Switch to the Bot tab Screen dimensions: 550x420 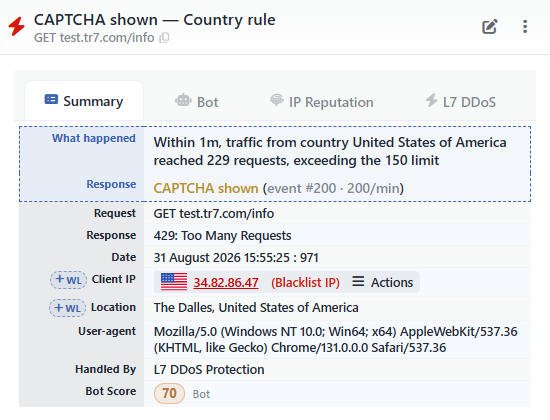pyautogui.click(x=196, y=102)
